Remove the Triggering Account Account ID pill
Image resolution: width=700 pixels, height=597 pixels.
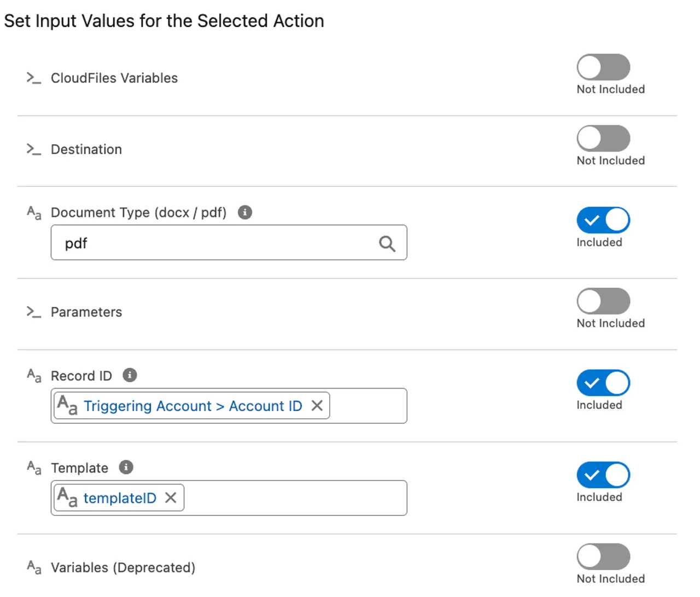pyautogui.click(x=317, y=406)
